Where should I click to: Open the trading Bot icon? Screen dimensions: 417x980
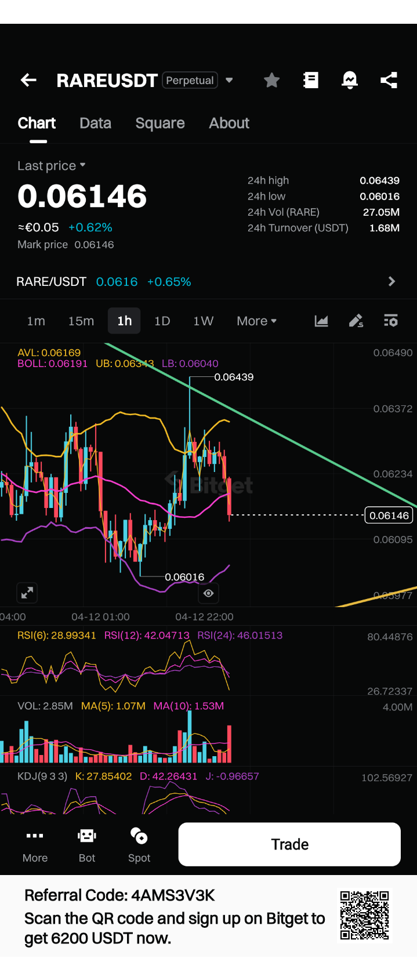click(x=87, y=844)
